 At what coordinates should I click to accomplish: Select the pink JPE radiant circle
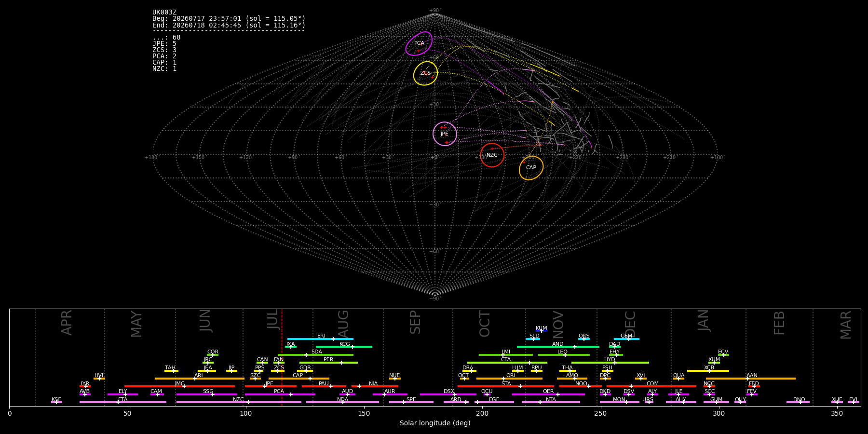445,134
